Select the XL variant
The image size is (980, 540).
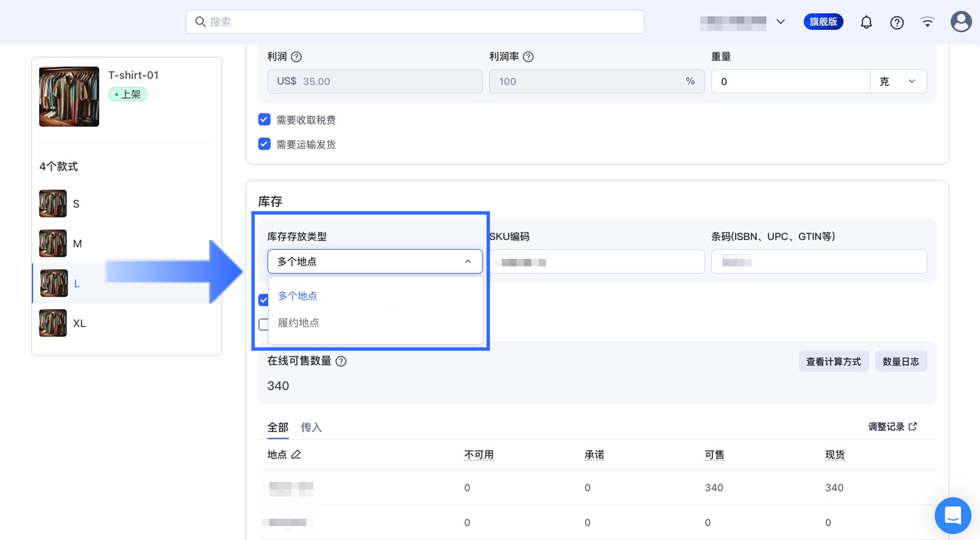click(80, 323)
